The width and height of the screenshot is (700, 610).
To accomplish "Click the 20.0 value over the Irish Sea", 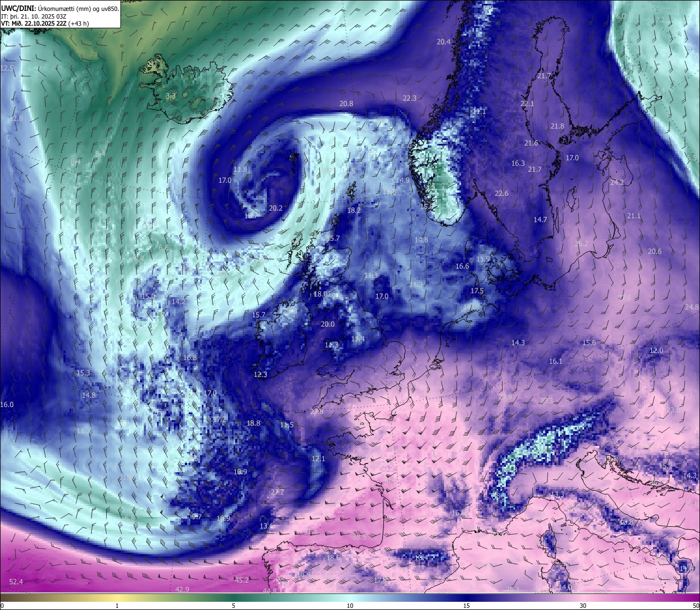I will [328, 324].
